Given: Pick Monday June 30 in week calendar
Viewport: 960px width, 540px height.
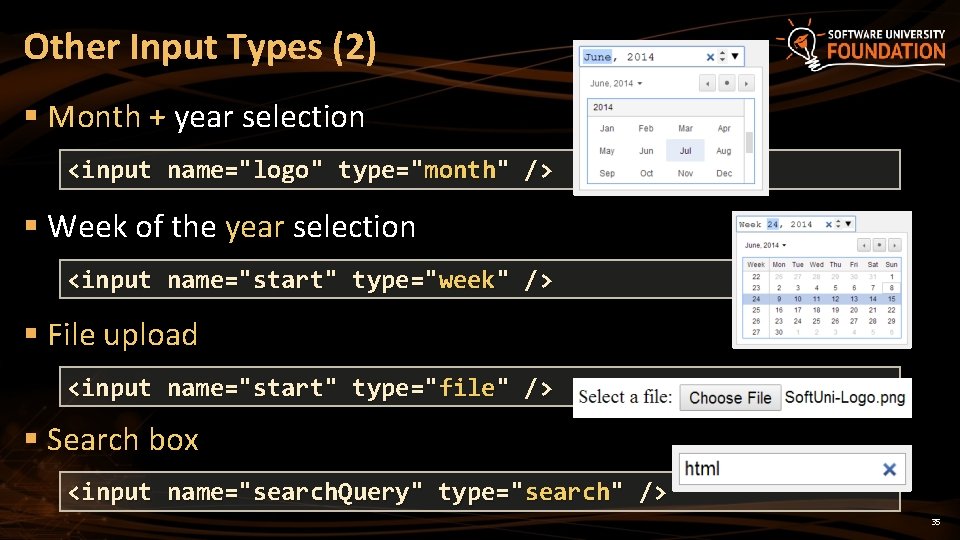Looking at the screenshot, I should [779, 332].
